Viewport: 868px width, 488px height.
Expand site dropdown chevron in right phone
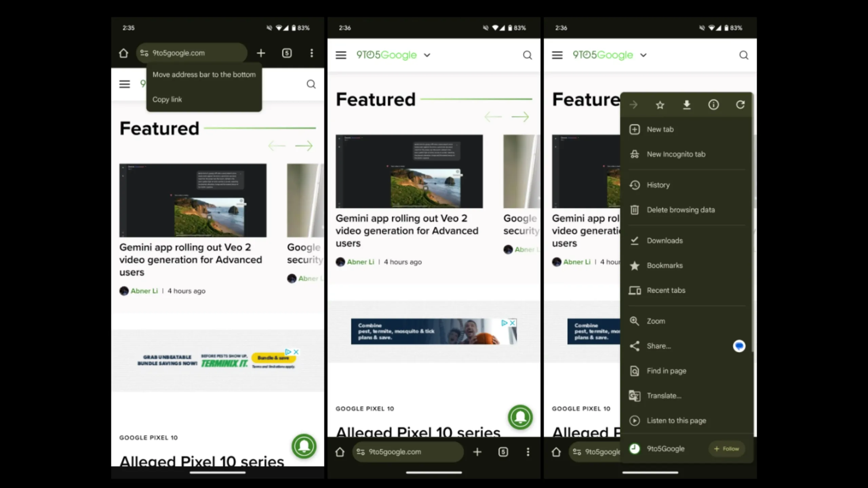point(644,55)
